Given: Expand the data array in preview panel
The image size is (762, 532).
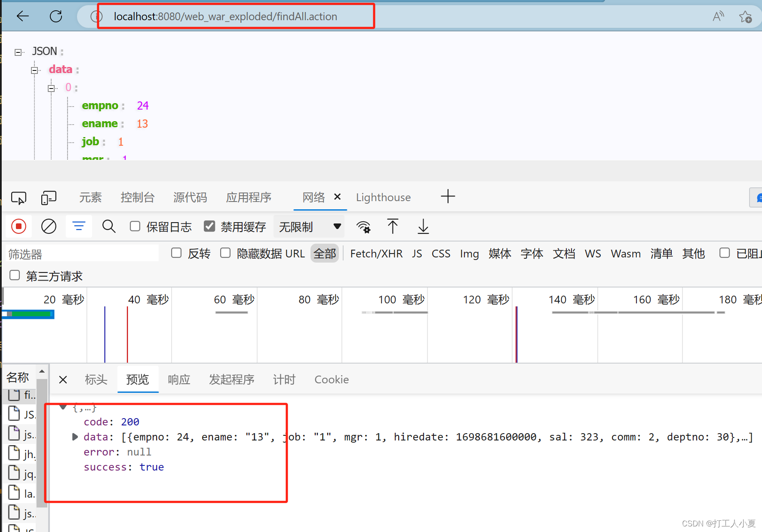Looking at the screenshot, I should pyautogui.click(x=75, y=437).
